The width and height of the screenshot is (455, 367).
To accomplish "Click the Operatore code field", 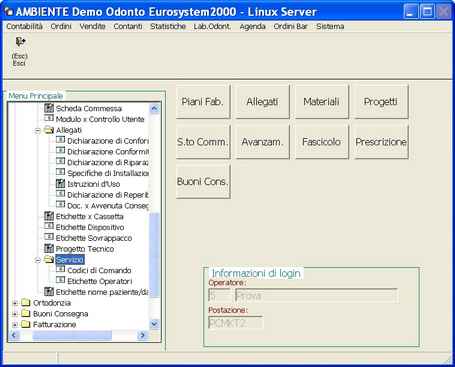I will point(219,296).
